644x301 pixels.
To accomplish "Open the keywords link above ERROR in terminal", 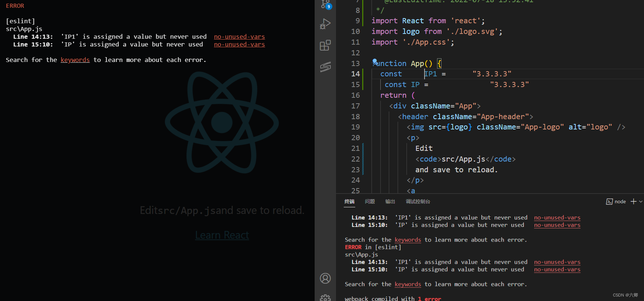I will 408,240.
